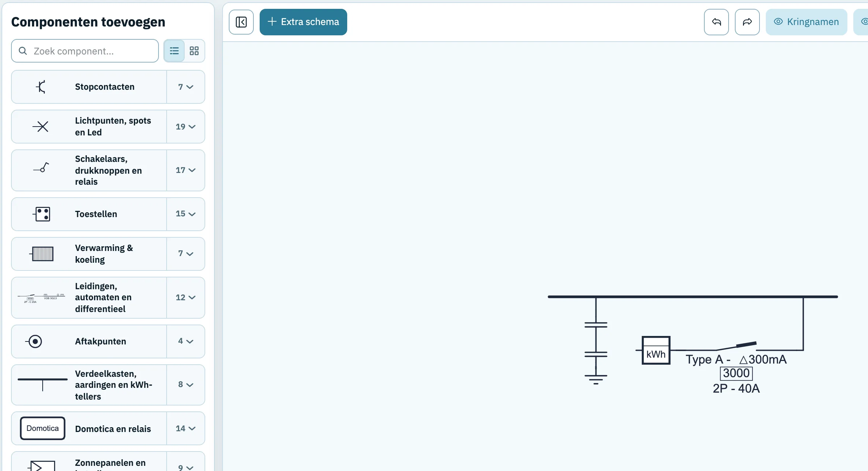Select the Domotica en relais label
Viewport: 868px width, 471px height.
tap(113, 429)
